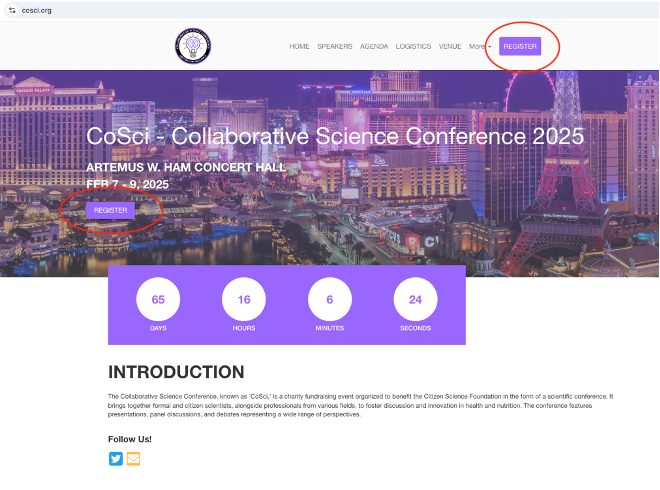
Task: Click the site info icon in address bar
Action: pos(12,8)
